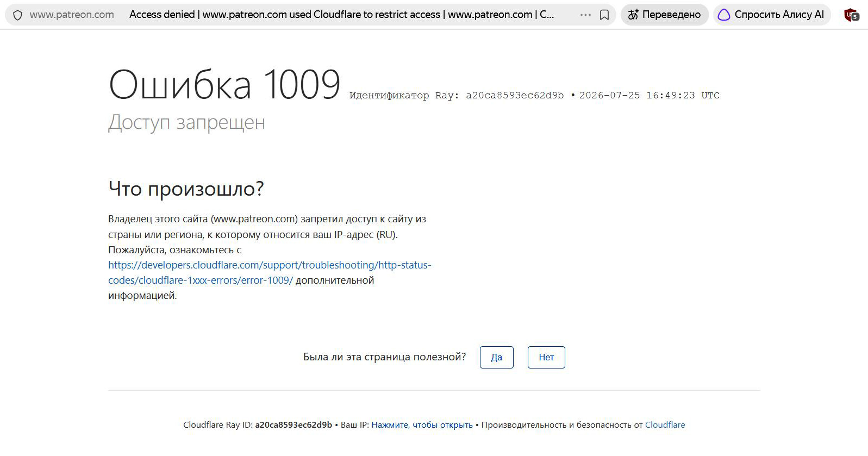Open the red shield extension icon

coord(851,15)
